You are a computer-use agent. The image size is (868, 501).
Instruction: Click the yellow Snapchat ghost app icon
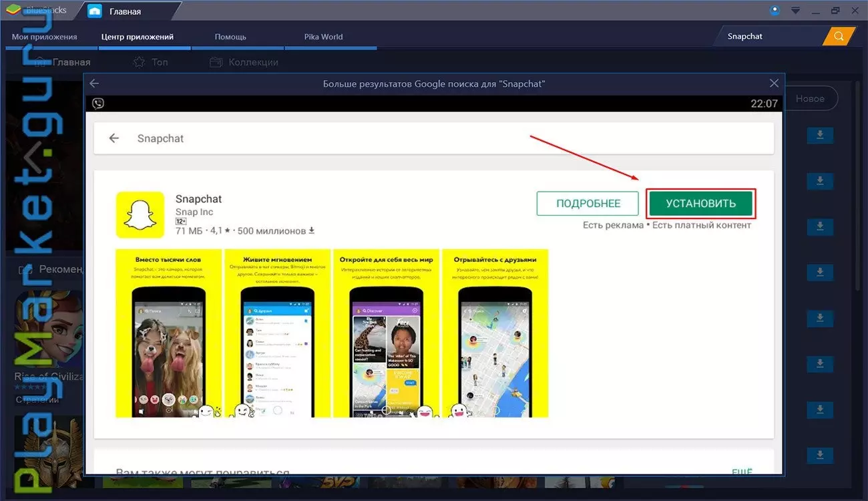(140, 215)
